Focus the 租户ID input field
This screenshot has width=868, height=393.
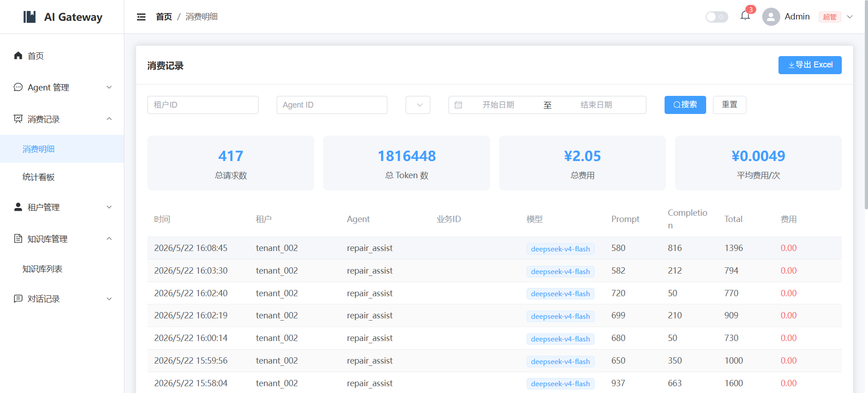coord(203,105)
